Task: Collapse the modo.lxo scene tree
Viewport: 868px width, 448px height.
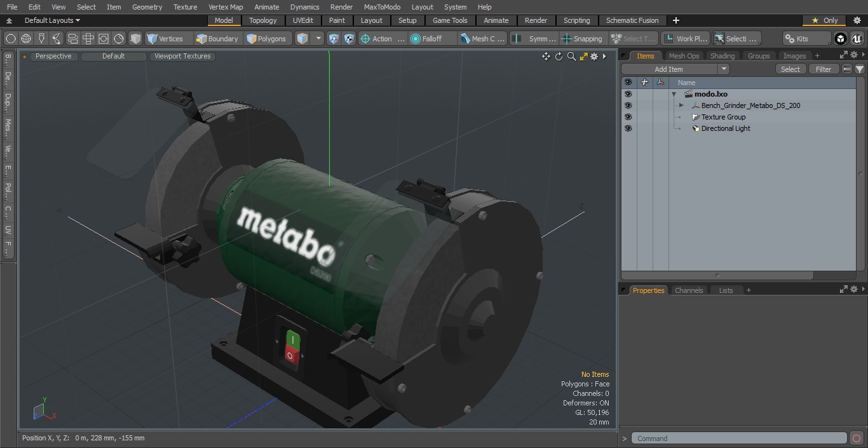Action: [674, 94]
